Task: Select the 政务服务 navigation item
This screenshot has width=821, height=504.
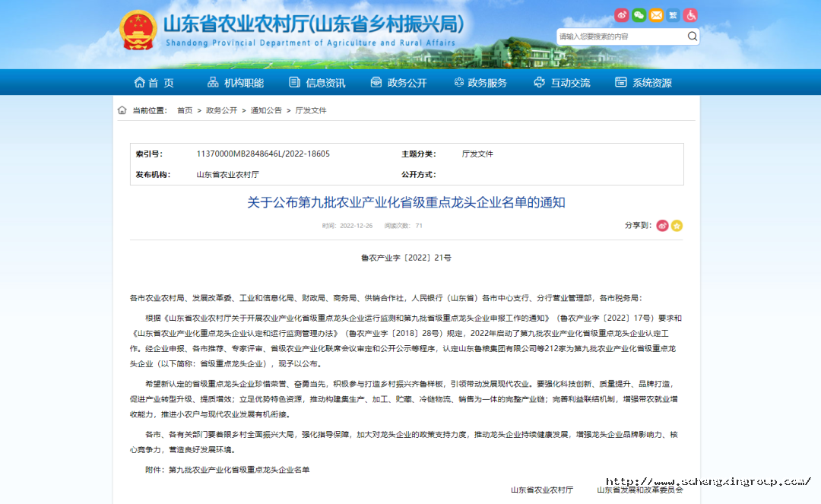Action: pos(480,83)
